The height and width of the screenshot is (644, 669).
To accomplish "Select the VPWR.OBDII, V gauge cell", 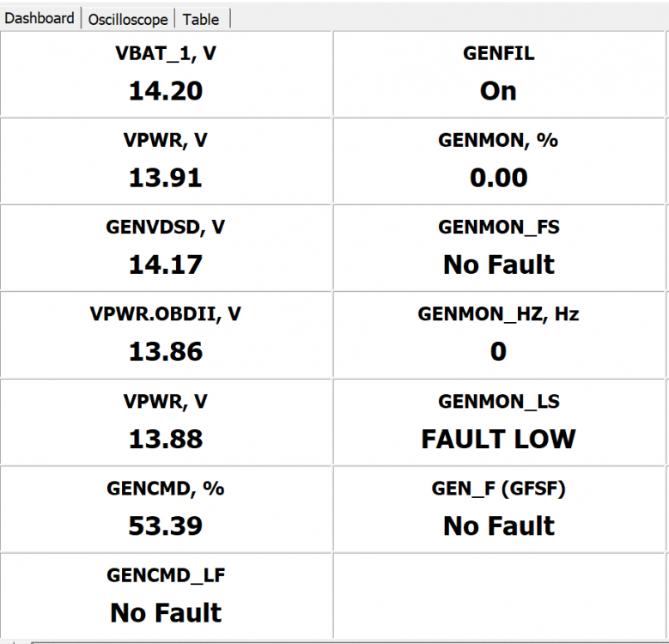I will coord(166,335).
